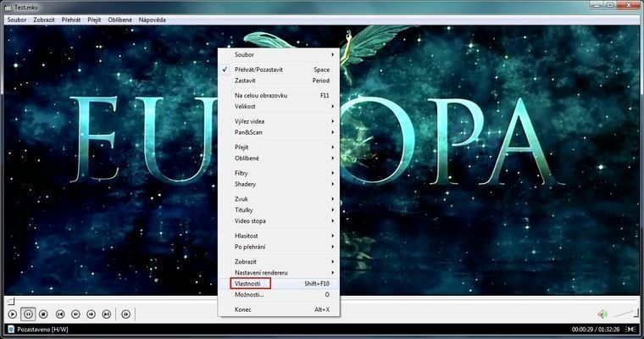Expand Oblíbené submenu in context menu
The height and width of the screenshot is (339, 644).
tap(279, 158)
